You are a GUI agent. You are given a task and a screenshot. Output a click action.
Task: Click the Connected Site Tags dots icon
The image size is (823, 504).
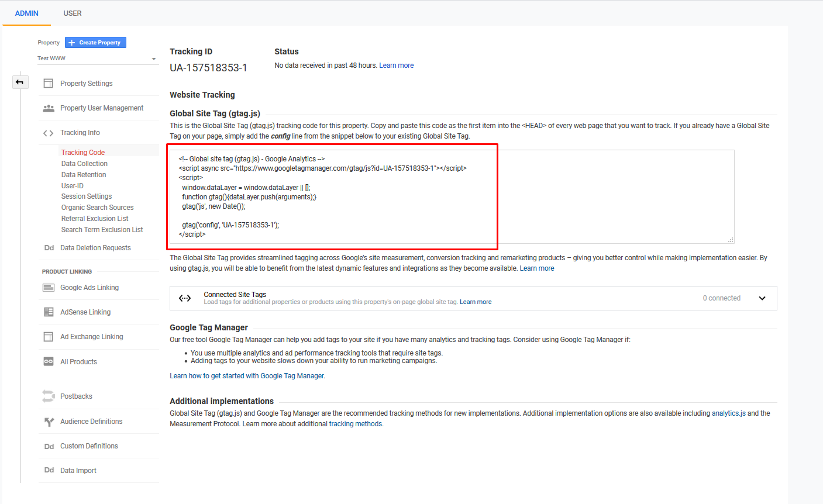pyautogui.click(x=185, y=298)
